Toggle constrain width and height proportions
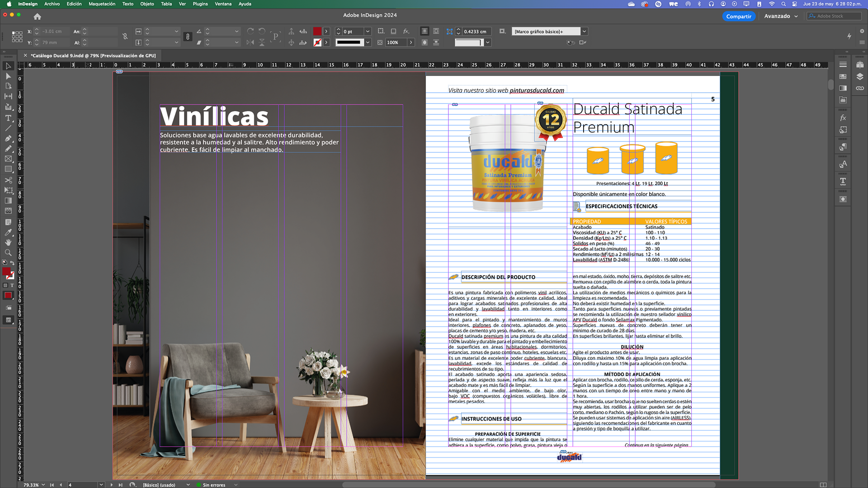 (125, 37)
